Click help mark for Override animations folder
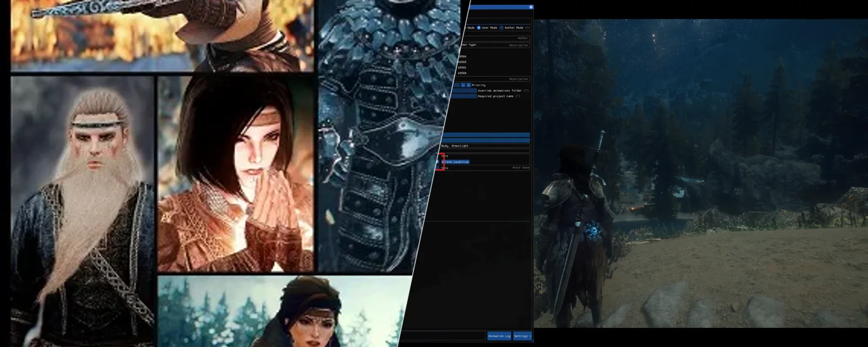The height and width of the screenshot is (347, 868). [526, 91]
